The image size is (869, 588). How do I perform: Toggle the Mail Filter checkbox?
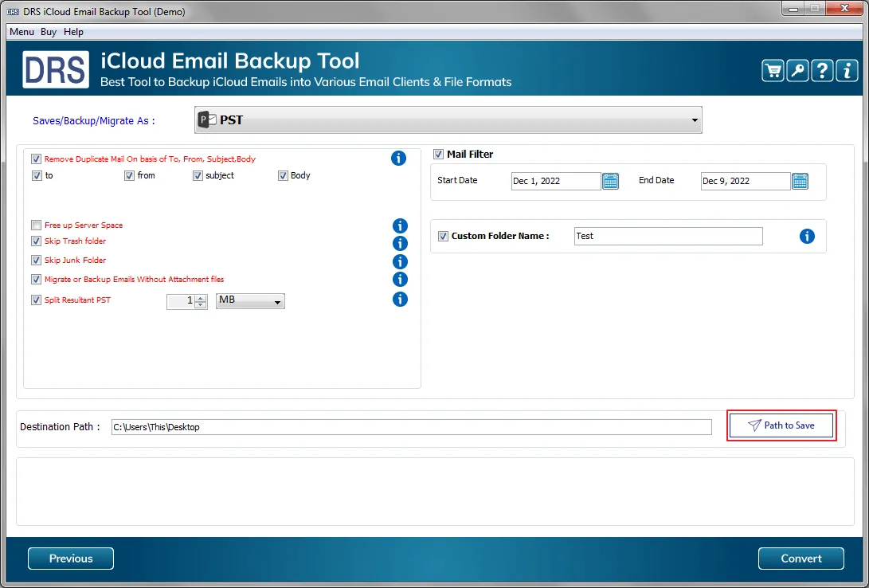click(438, 155)
